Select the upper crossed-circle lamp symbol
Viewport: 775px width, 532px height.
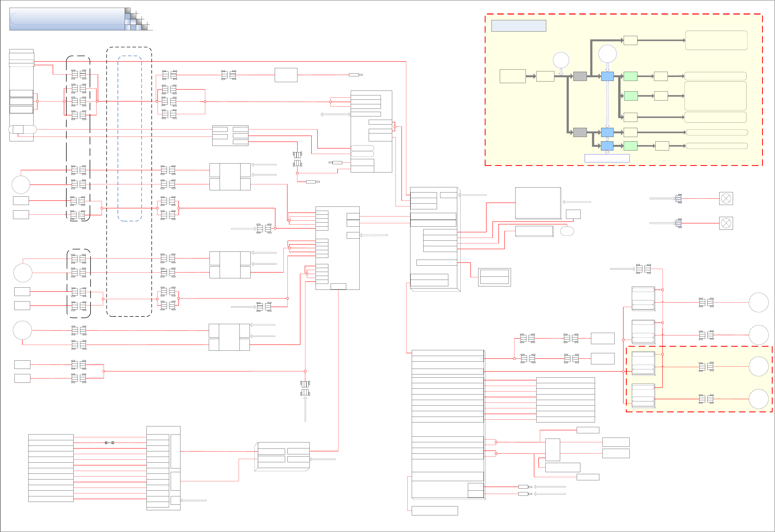pos(726,198)
